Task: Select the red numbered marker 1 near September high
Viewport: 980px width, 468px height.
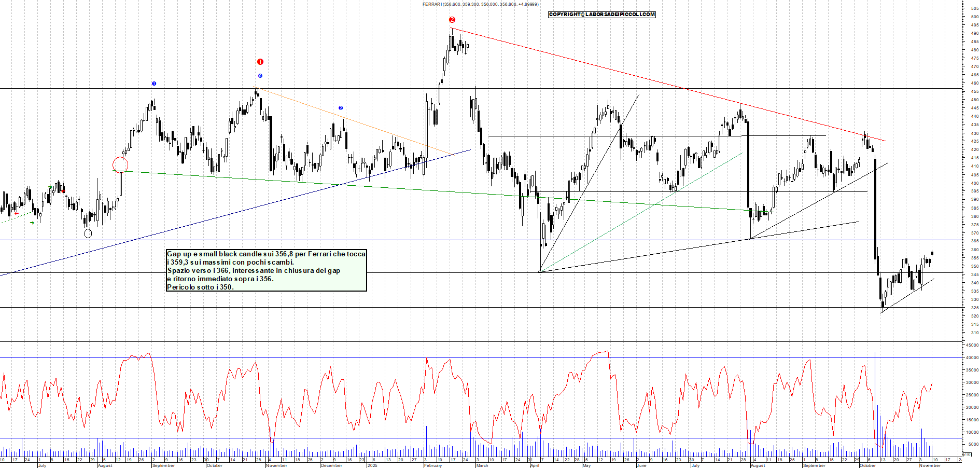Action: [260, 61]
